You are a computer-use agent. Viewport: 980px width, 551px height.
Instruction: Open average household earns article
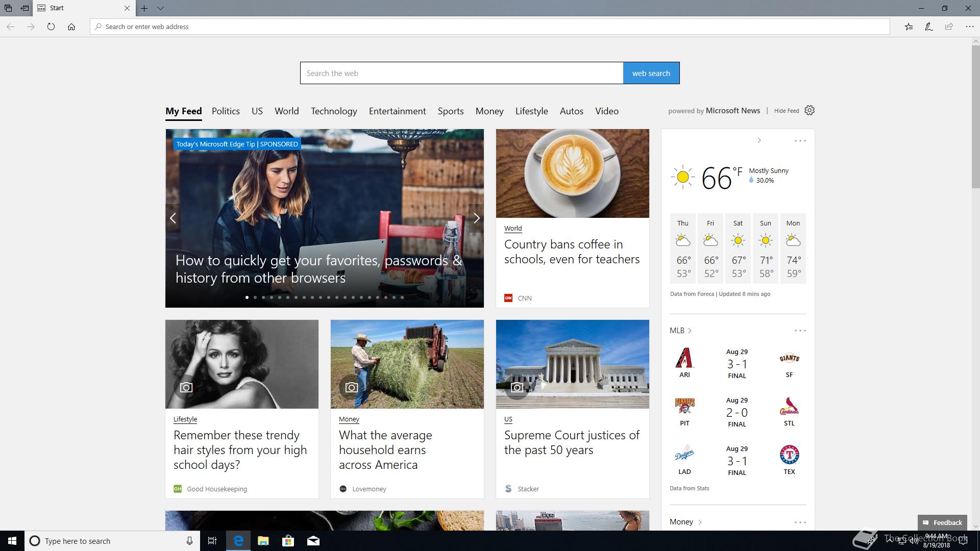[385, 450]
